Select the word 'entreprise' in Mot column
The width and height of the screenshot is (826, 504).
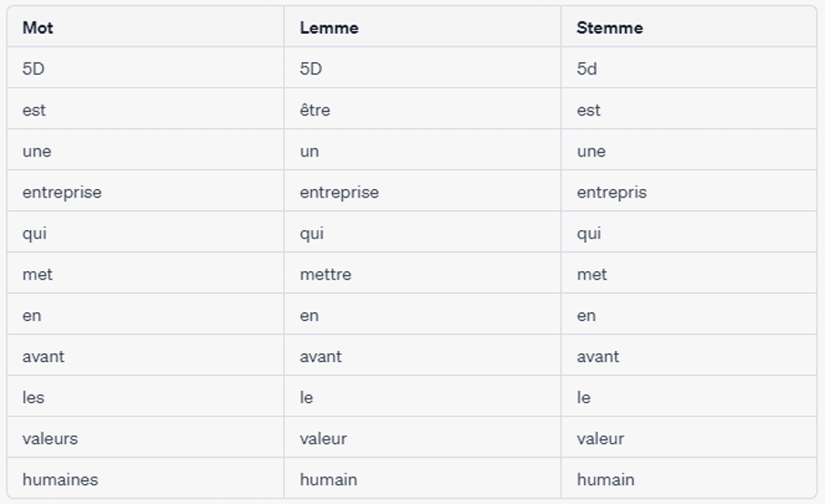[62, 192]
